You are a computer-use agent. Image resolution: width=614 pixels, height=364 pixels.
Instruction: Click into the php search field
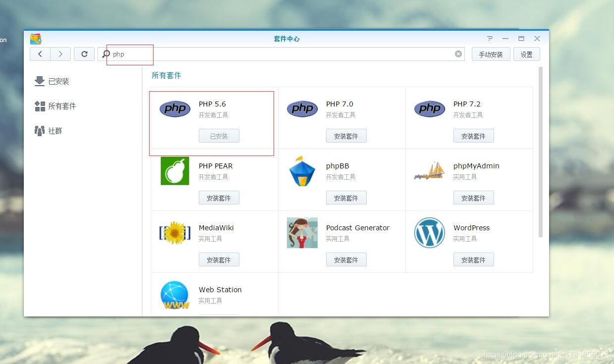[282, 54]
